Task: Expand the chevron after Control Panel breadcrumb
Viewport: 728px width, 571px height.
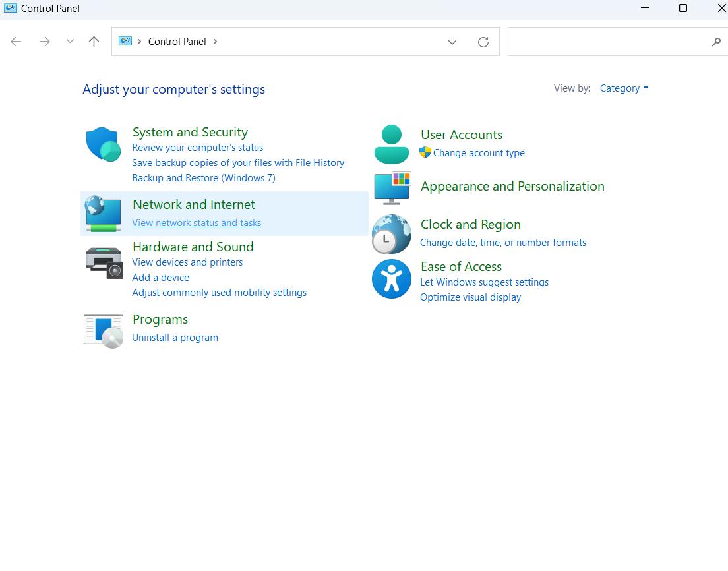Action: tap(215, 42)
